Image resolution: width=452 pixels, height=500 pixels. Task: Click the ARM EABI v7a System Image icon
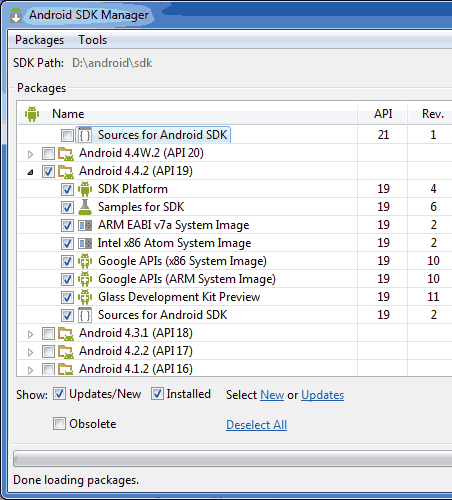point(85,226)
